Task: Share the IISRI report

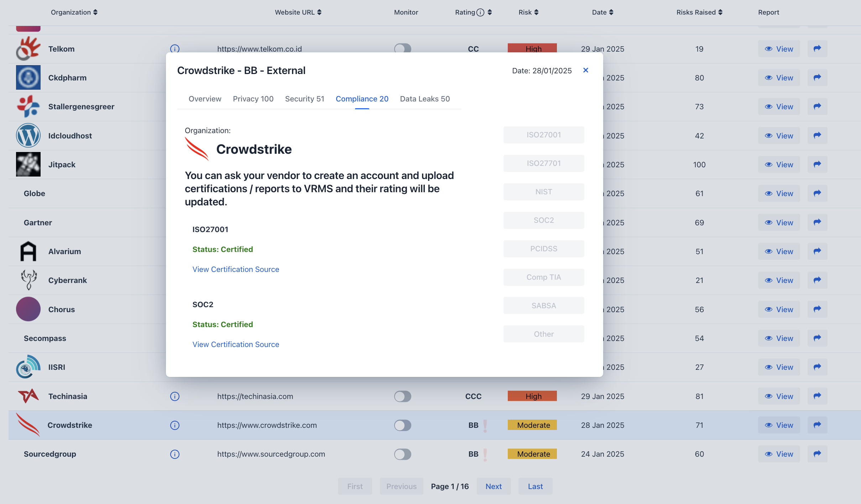Action: coord(817,367)
